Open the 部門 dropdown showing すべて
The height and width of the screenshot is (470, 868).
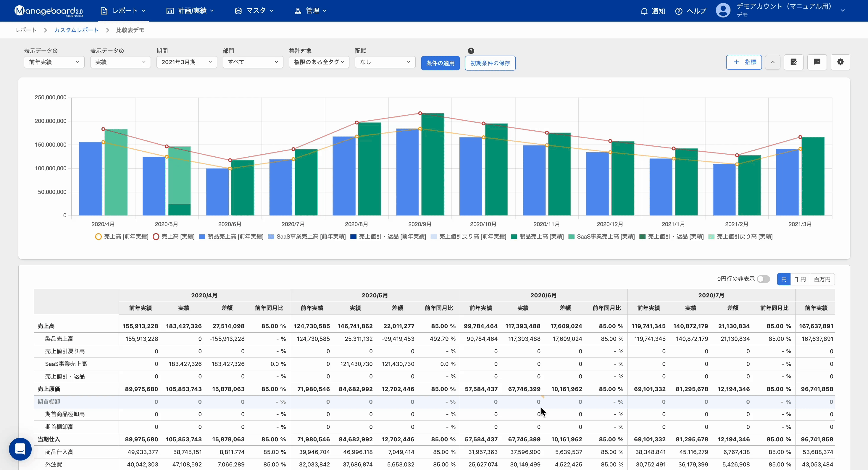pyautogui.click(x=253, y=62)
